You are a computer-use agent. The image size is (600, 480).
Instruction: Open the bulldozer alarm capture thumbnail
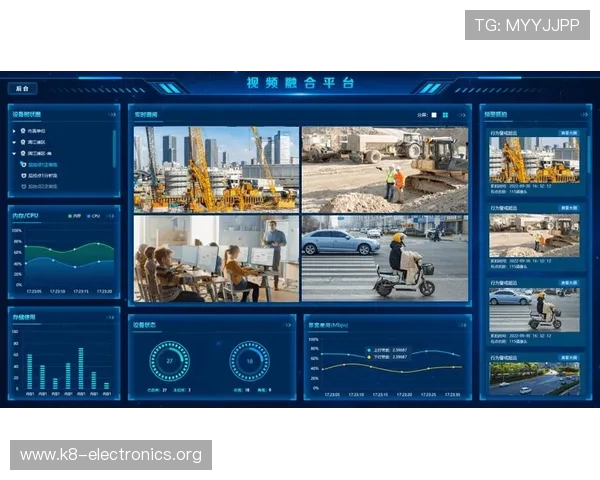pyautogui.click(x=535, y=235)
